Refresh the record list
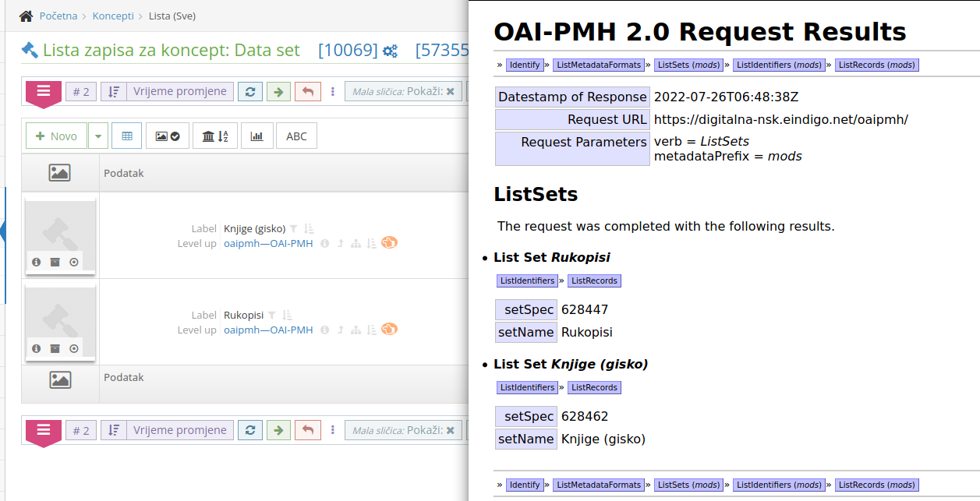This screenshot has height=501, width=980. point(249,91)
